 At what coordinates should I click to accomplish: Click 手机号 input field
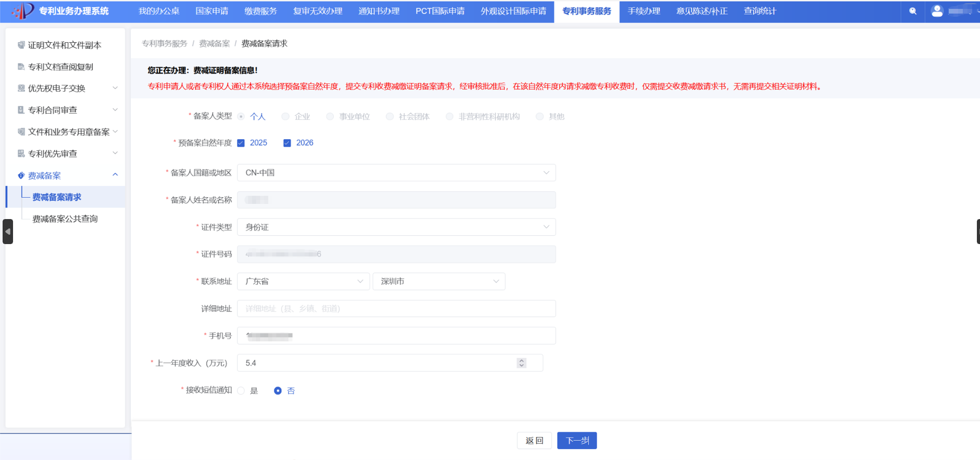[396, 335]
